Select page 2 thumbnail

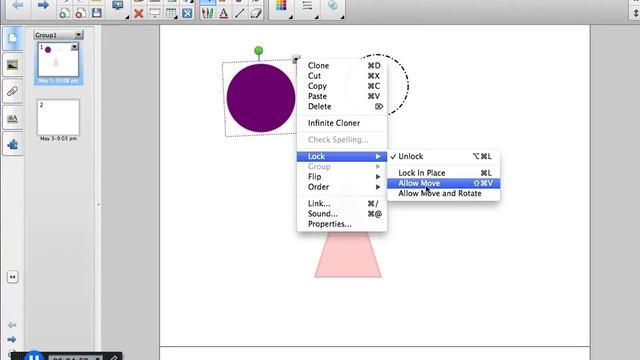pos(58,117)
